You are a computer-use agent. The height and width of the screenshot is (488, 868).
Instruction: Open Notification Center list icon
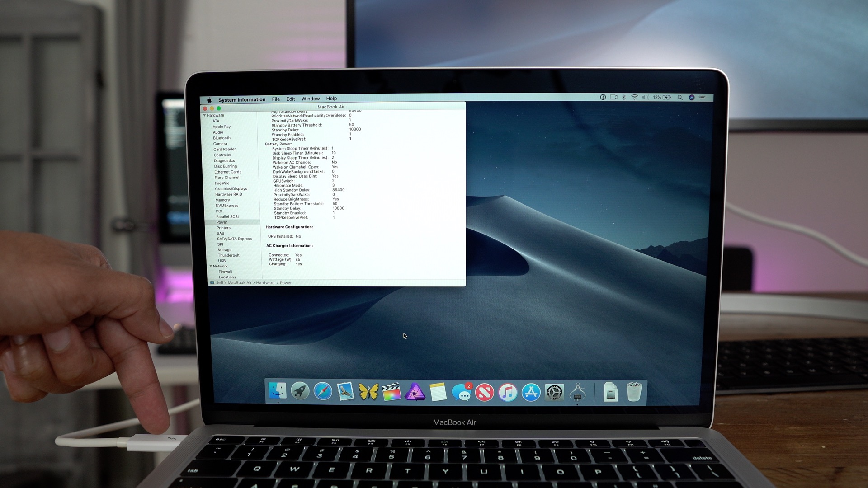pyautogui.click(x=702, y=98)
